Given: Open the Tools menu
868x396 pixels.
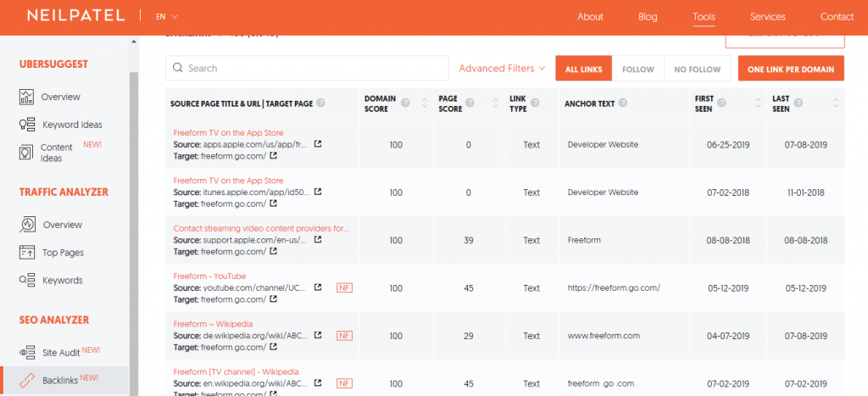Looking at the screenshot, I should click(704, 17).
